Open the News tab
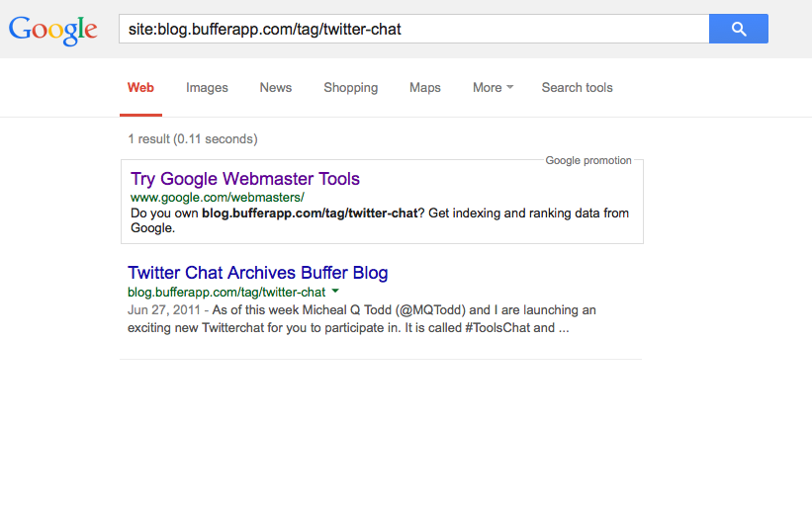Image resolution: width=812 pixels, height=511 pixels. pos(276,88)
